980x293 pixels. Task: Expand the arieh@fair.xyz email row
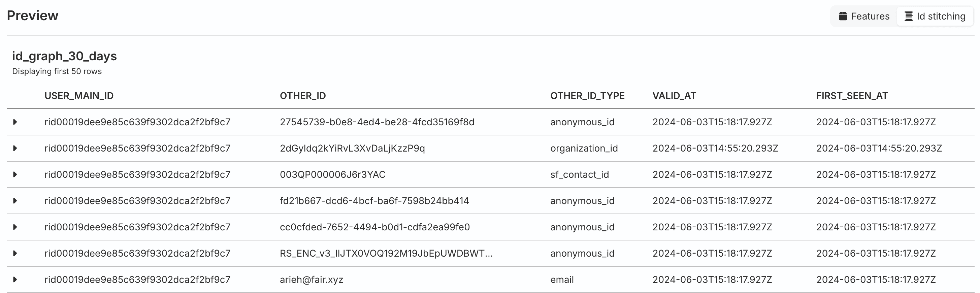15,280
